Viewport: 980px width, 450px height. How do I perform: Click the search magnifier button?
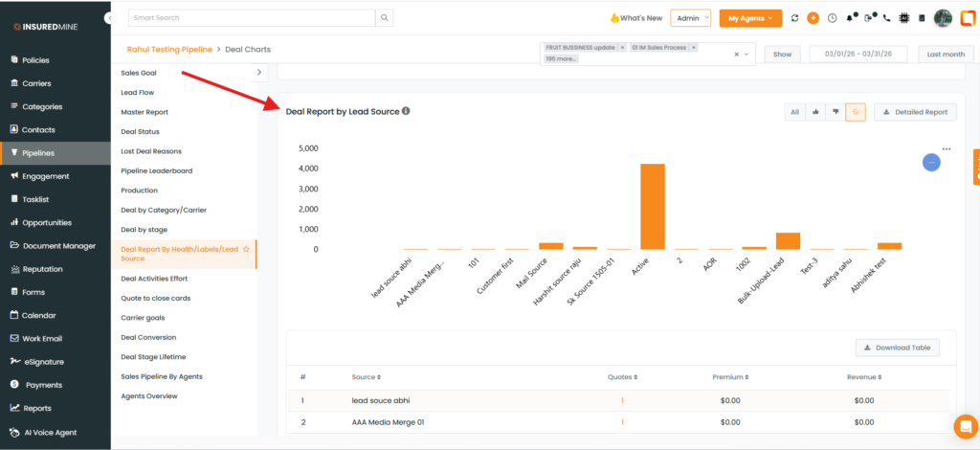click(384, 18)
